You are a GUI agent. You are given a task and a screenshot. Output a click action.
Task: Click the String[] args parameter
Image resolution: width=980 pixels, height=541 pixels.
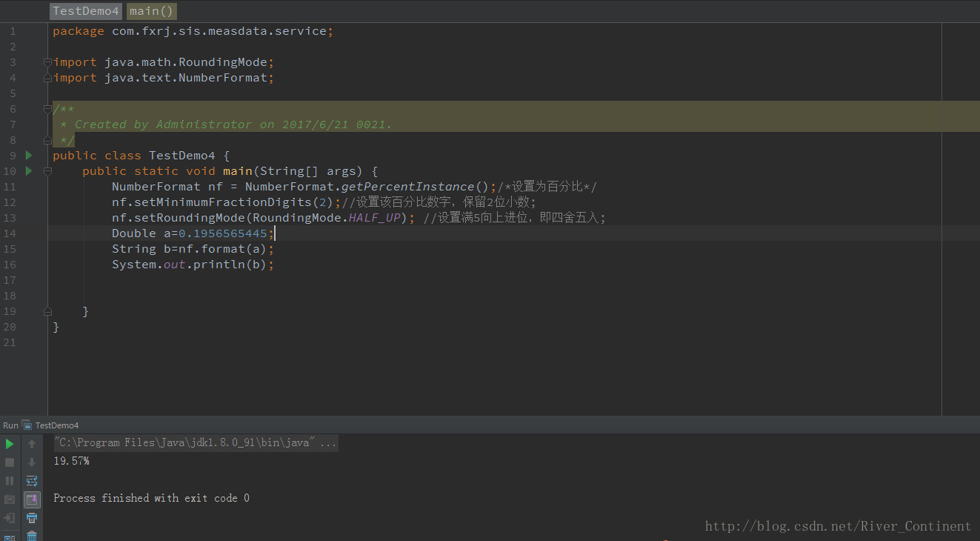click(307, 171)
